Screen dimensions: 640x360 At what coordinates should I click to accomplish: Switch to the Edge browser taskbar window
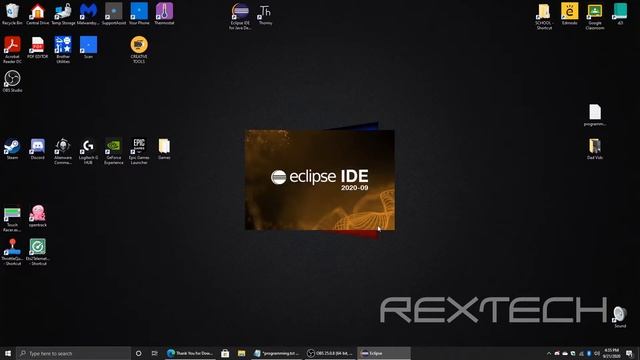tap(190, 353)
